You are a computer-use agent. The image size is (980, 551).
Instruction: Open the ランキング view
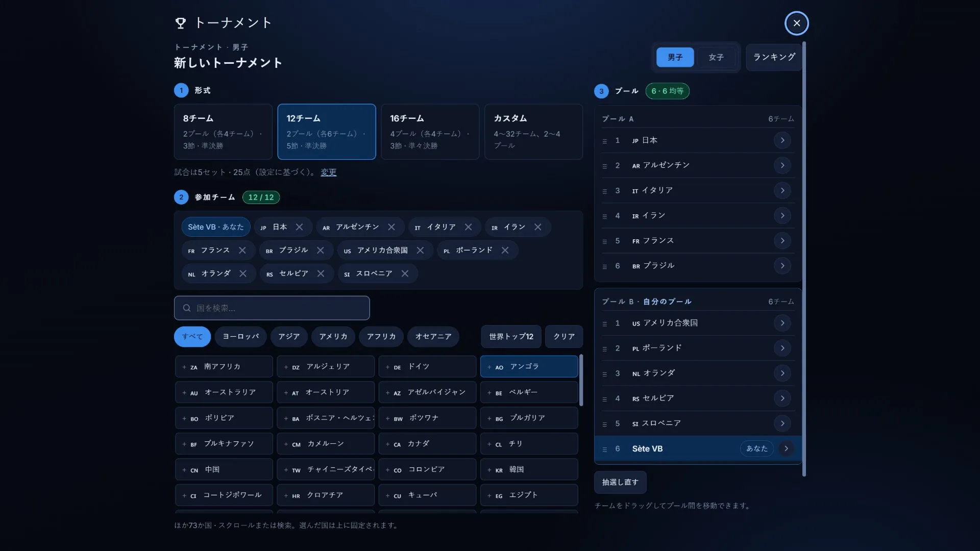click(774, 57)
